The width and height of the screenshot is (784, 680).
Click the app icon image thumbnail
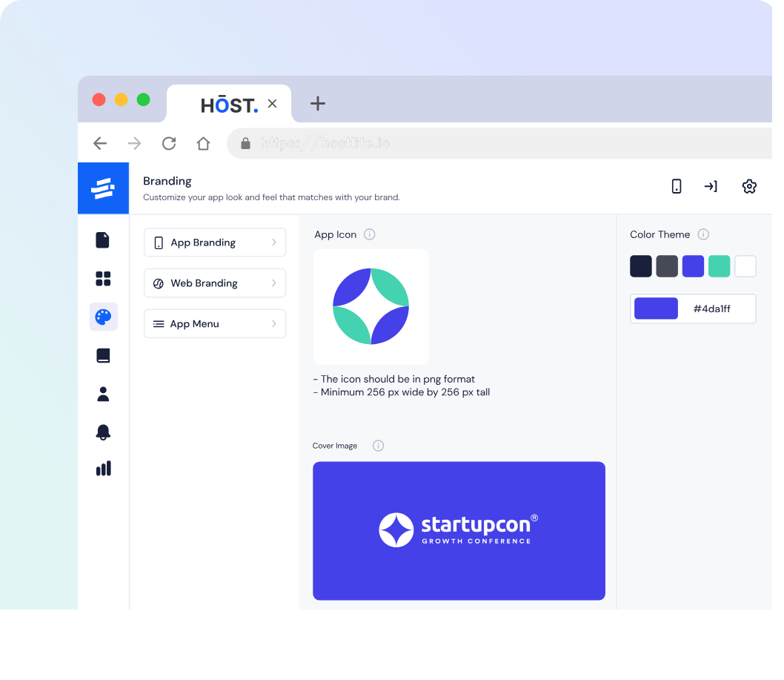tap(371, 307)
